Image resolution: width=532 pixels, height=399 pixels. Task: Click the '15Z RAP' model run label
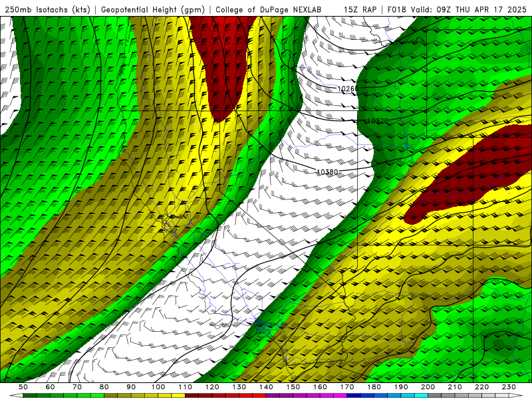[360, 9]
